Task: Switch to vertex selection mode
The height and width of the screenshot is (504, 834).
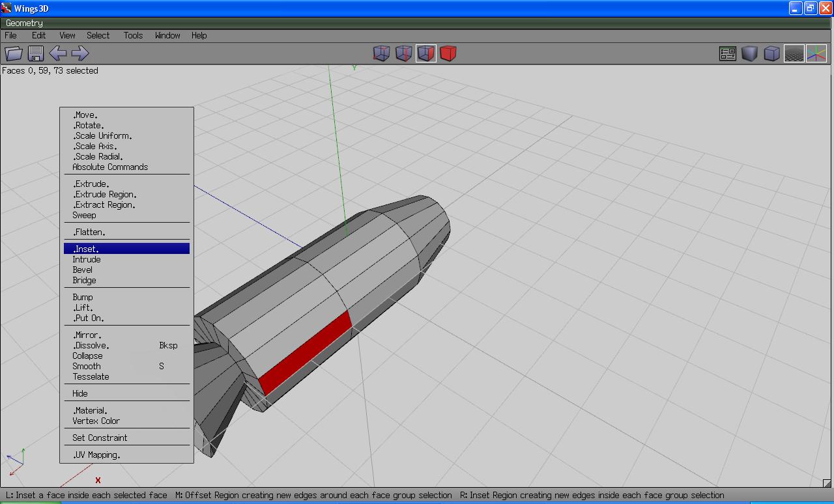Action: (381, 53)
